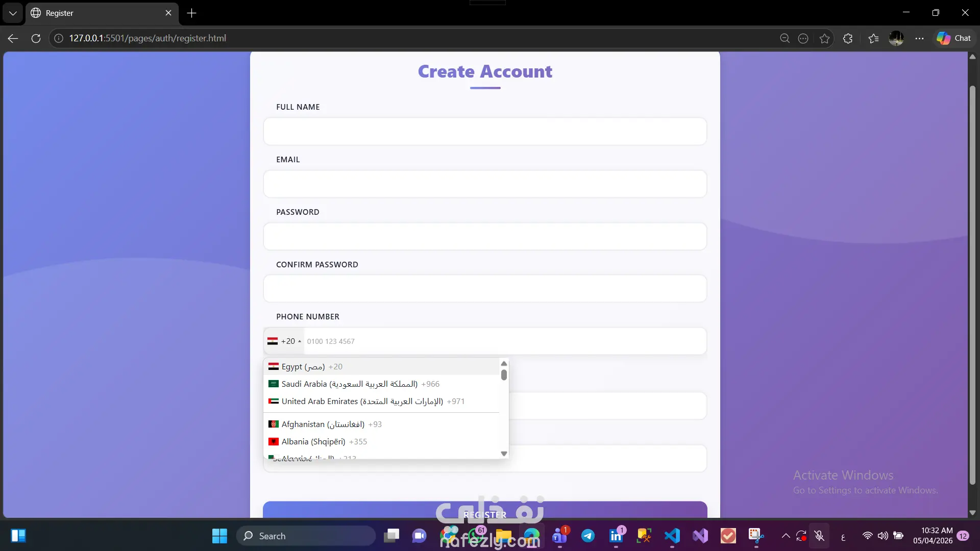The image size is (980, 551).
Task: Close the Register tab
Action: [168, 13]
